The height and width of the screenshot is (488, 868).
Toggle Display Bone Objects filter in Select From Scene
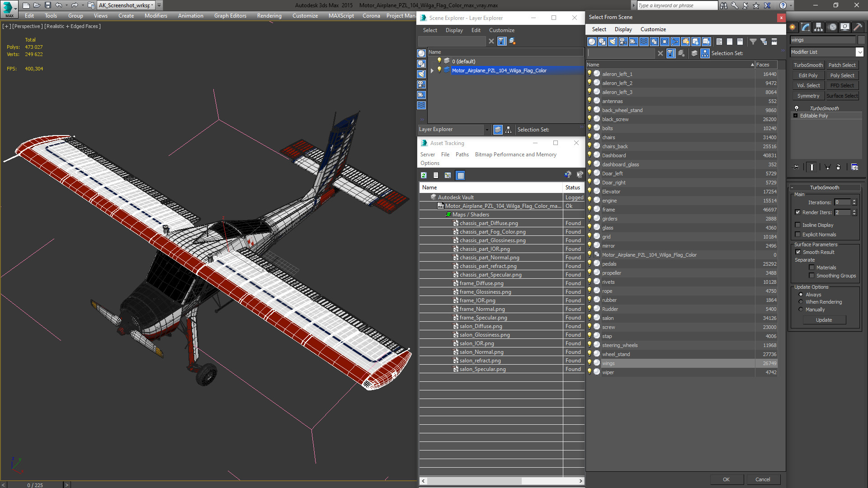pyautogui.click(x=675, y=42)
